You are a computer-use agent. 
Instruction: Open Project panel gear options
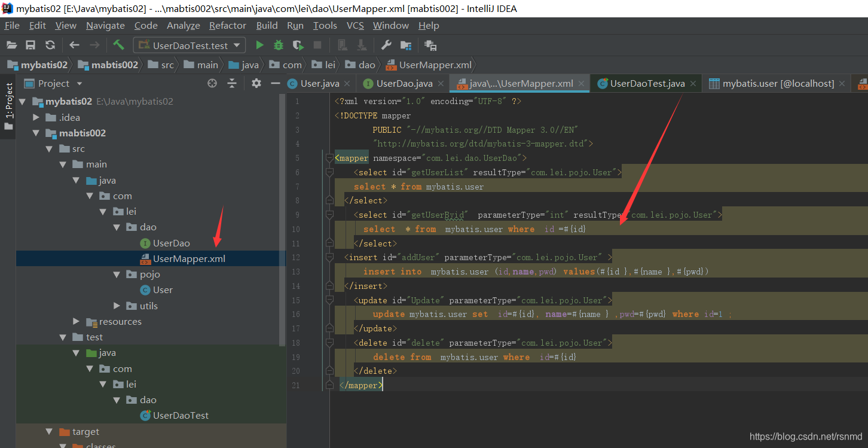click(x=256, y=83)
